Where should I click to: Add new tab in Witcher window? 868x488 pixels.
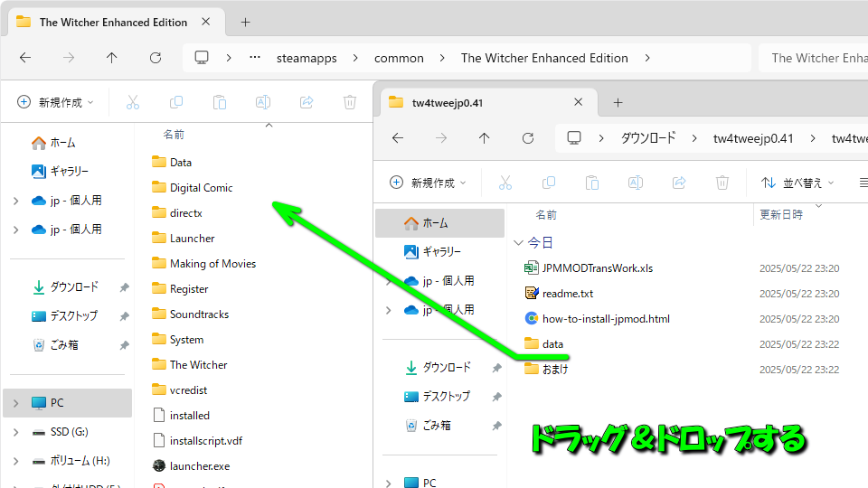245,22
